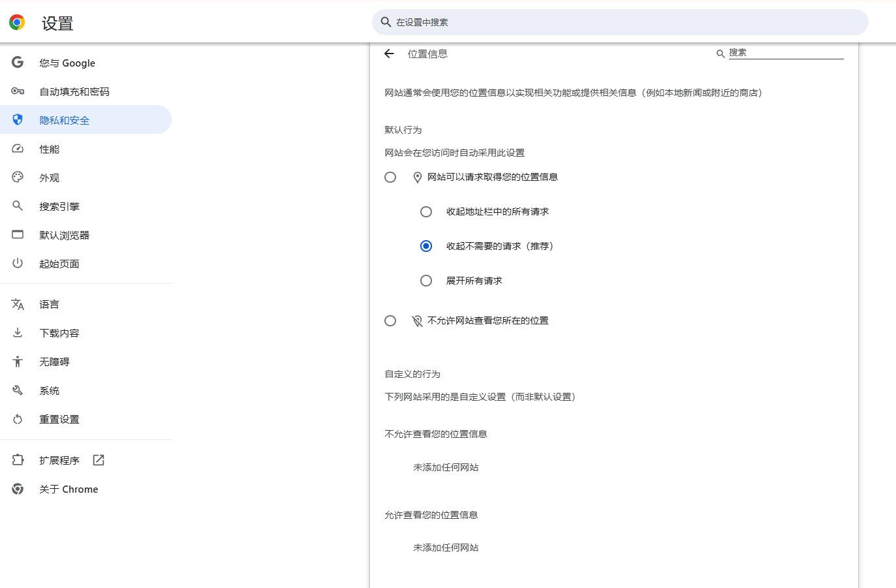Click the speedometer performance icon

[18, 149]
